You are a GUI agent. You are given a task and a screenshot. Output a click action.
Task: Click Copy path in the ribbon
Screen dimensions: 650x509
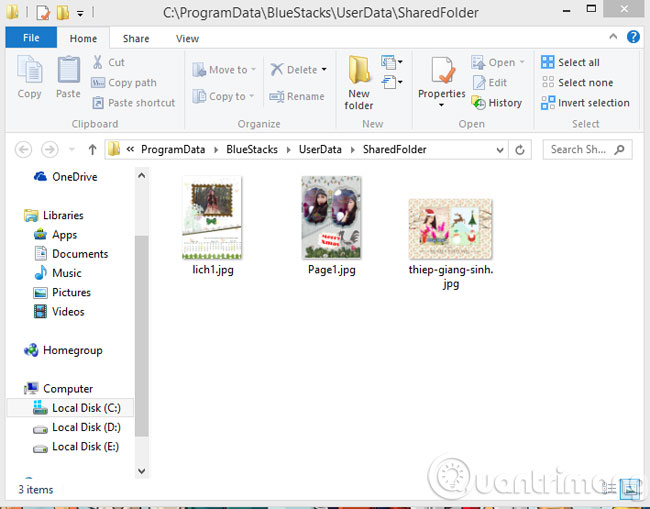[x=124, y=82]
